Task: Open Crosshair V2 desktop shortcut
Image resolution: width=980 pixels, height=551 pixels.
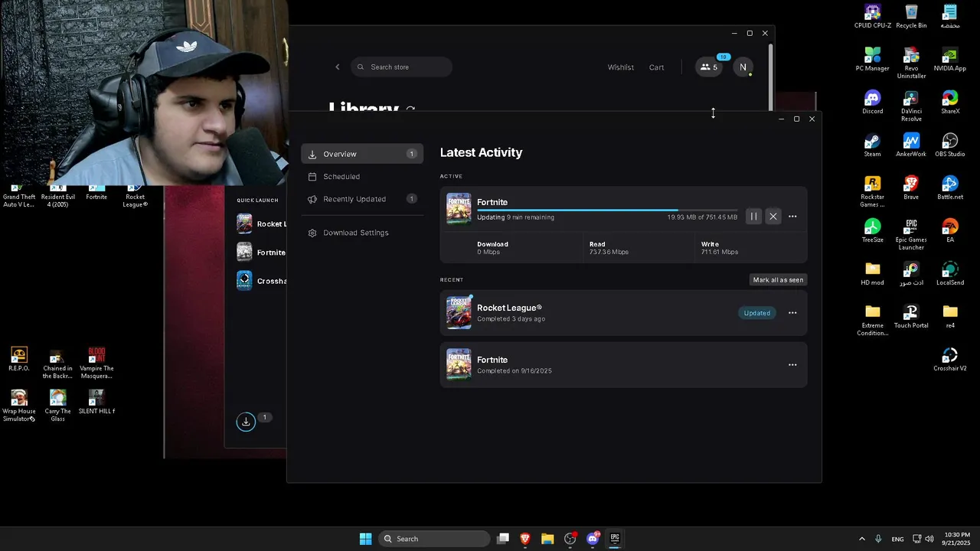Action: click(x=950, y=360)
